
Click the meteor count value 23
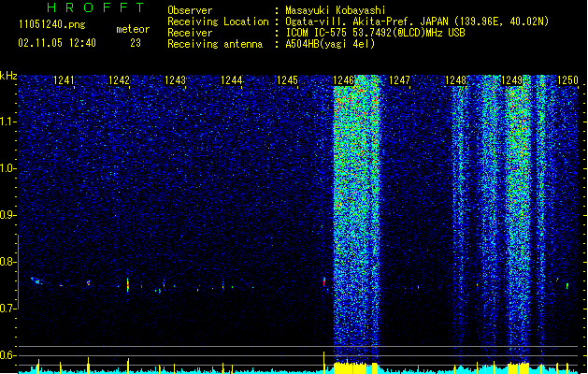point(136,43)
